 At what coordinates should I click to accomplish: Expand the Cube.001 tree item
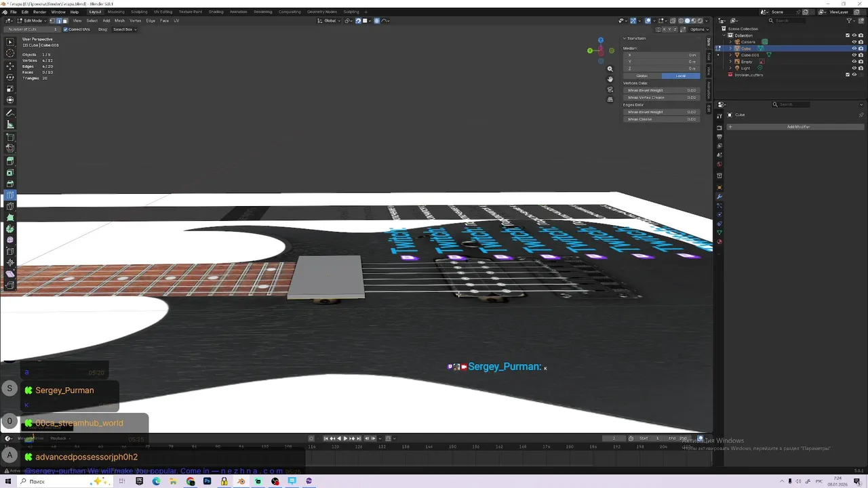(730, 55)
